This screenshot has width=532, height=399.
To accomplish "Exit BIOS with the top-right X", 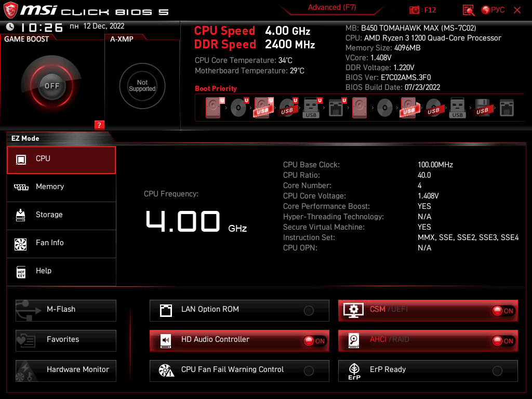I will [x=517, y=10].
